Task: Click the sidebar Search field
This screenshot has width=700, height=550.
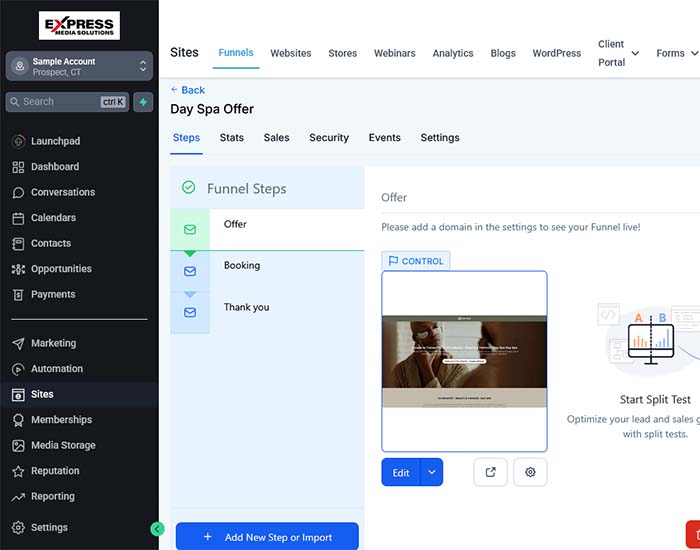Action: [x=67, y=102]
